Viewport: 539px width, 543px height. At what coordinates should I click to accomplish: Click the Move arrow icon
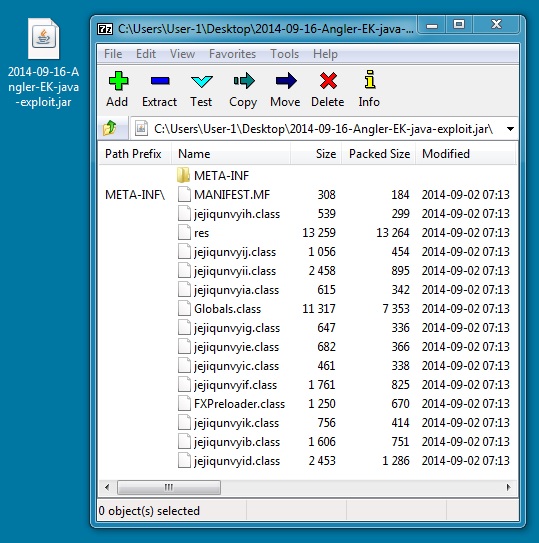(286, 81)
